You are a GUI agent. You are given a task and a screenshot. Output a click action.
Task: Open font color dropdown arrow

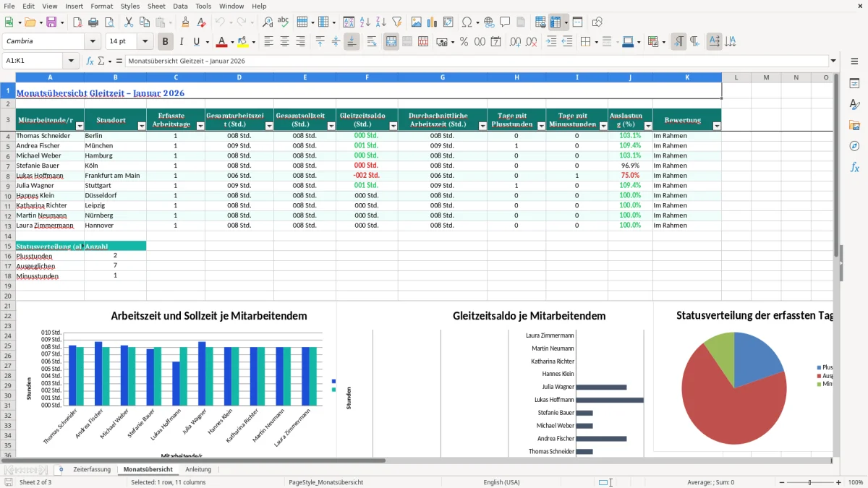coord(231,42)
